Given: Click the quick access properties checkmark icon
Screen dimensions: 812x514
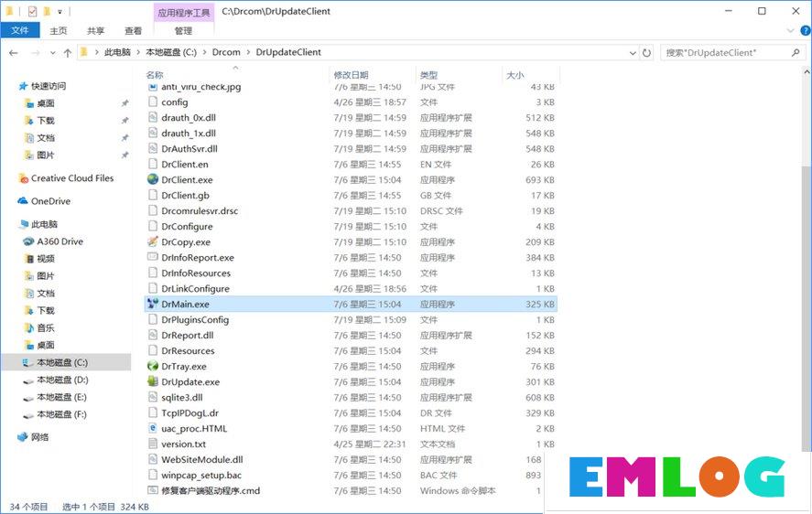Looking at the screenshot, I should click(33, 11).
